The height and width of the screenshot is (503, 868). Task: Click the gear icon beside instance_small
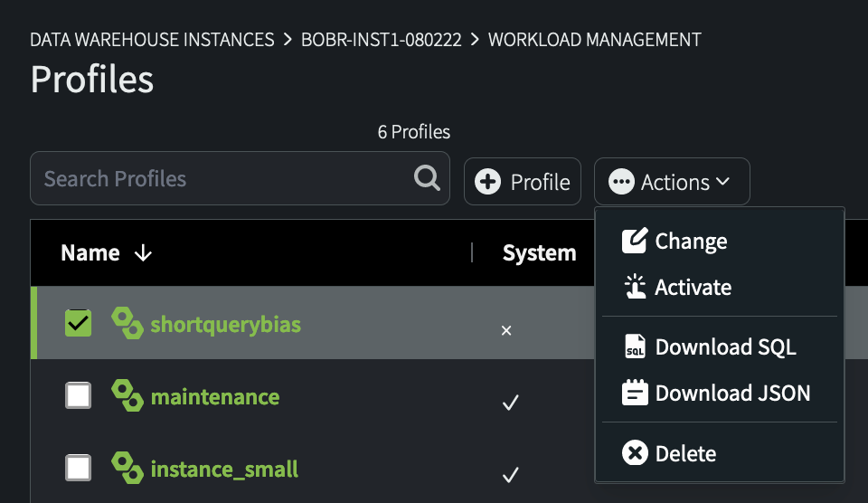click(127, 469)
